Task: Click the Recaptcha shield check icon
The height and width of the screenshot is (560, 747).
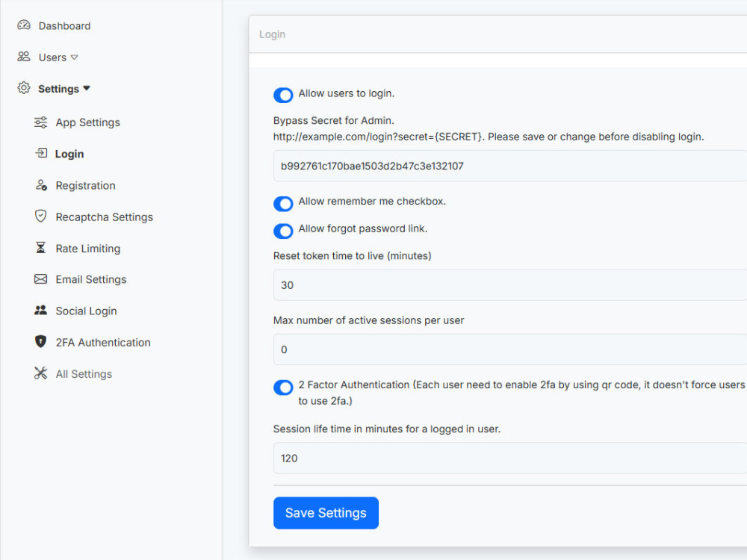Action: point(41,217)
